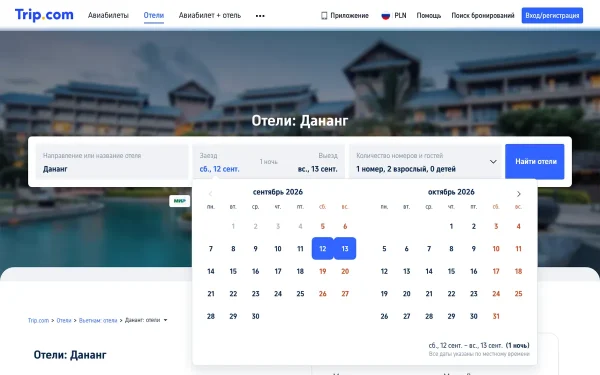This screenshot has height=375, width=600.
Task: Choose October 14 in the calendar
Action: pos(429,271)
